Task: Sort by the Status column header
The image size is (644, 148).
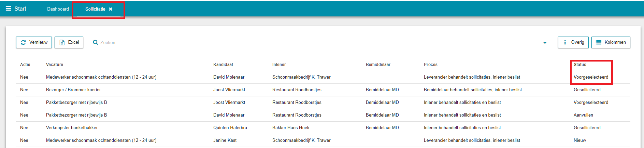Action: pos(580,65)
